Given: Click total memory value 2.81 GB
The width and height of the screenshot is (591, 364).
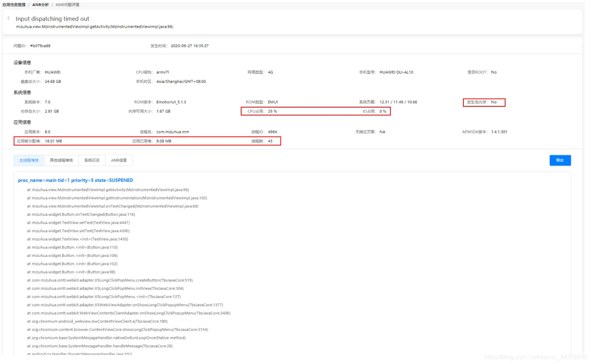Looking at the screenshot, I should [x=52, y=111].
